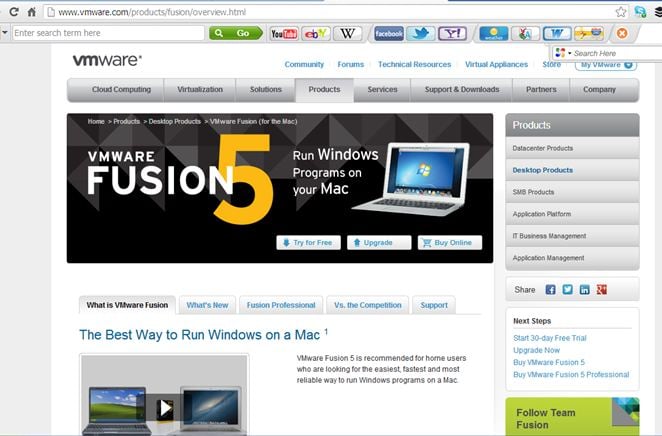Open Application Platform in sidebar
This screenshot has height=436, width=662.
tap(572, 214)
